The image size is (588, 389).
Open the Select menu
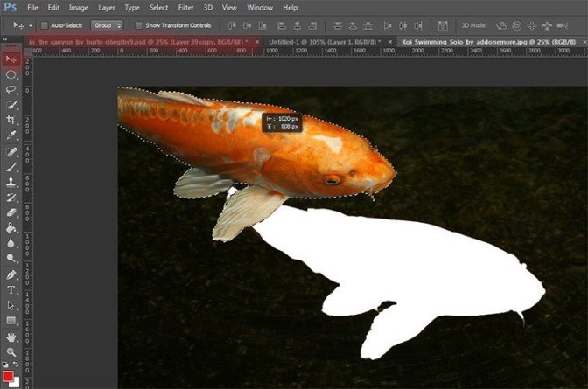159,8
